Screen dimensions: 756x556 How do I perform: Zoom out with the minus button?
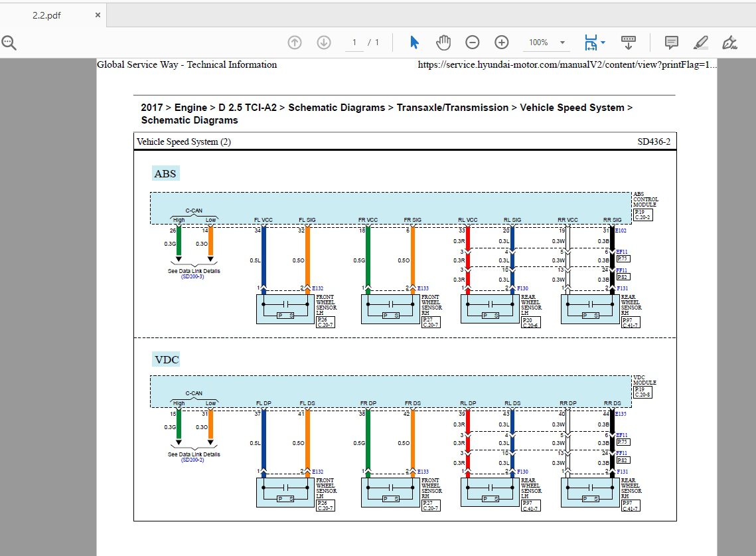coord(473,43)
